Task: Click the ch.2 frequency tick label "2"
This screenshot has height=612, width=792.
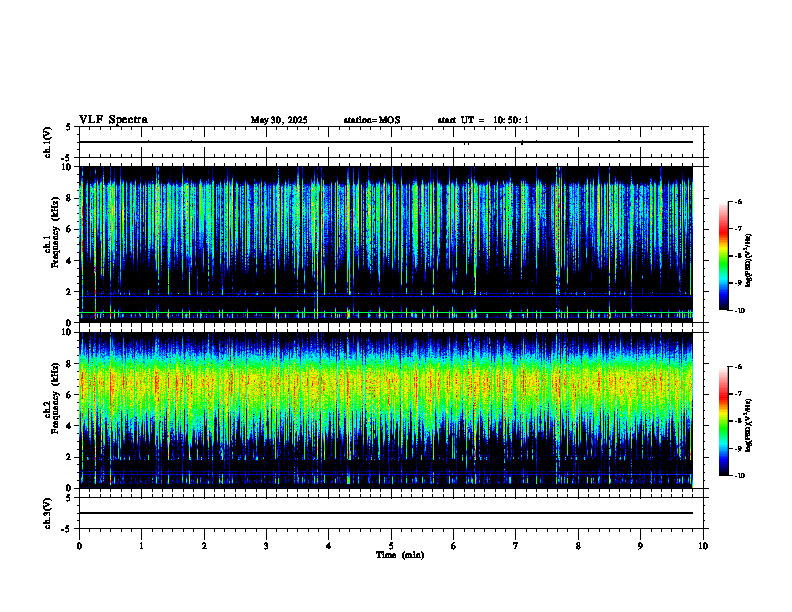Action: 70,457
